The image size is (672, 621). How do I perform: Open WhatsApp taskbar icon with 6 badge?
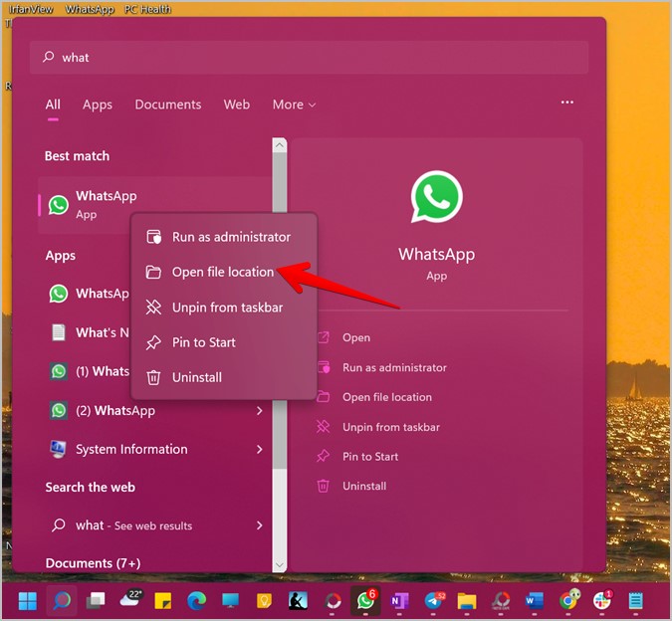pos(365,600)
